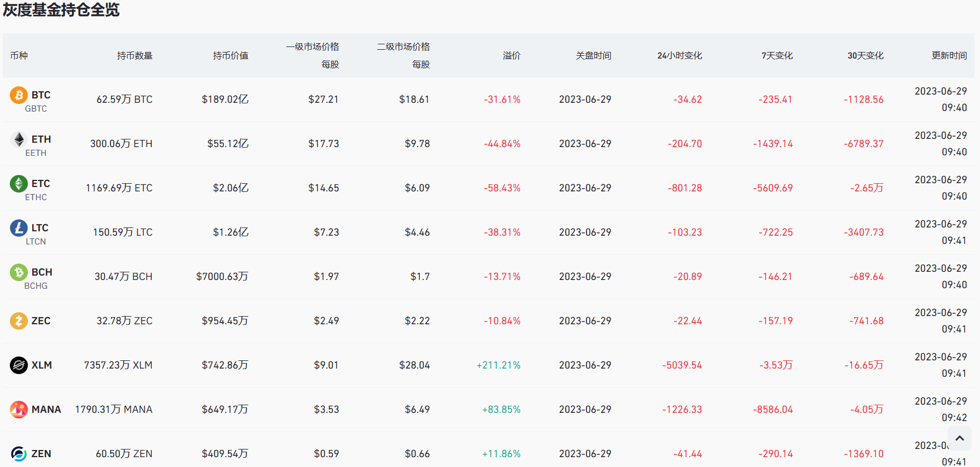Click the Horizen ZEN coin icon
This screenshot has width=980, height=467.
[x=19, y=454]
